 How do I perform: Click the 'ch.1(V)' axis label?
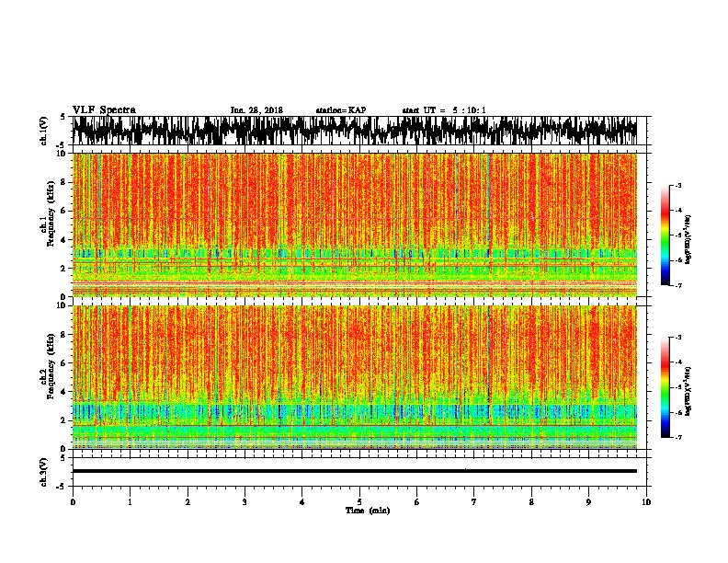pyautogui.click(x=44, y=131)
